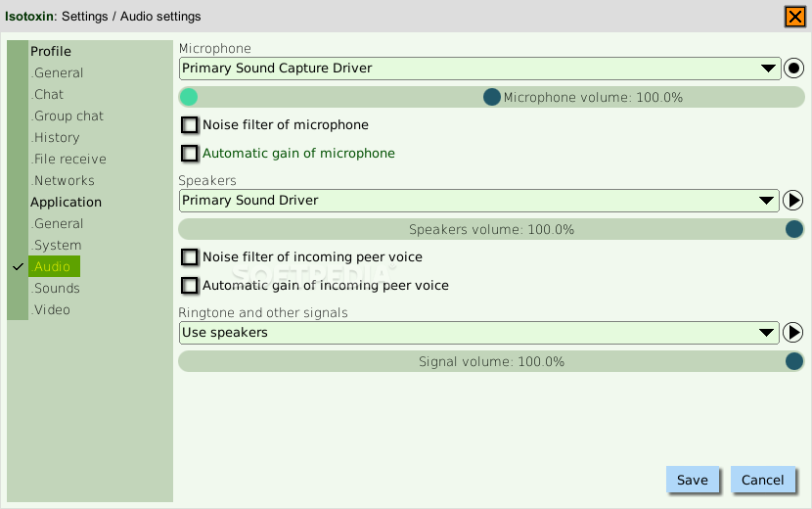Go to Networks settings in sidebar
Viewport: 812px width, 509px height.
coord(63,181)
